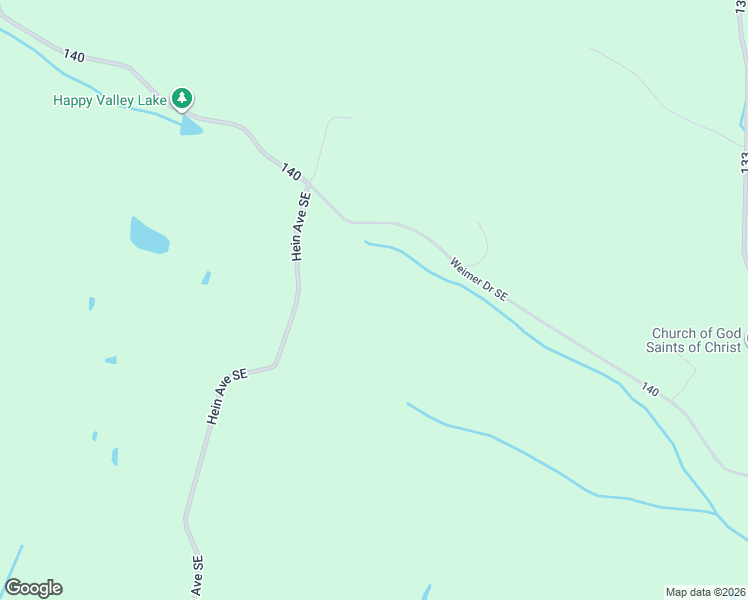
Task: Click the small pond below the park pin
Action: click(x=191, y=125)
